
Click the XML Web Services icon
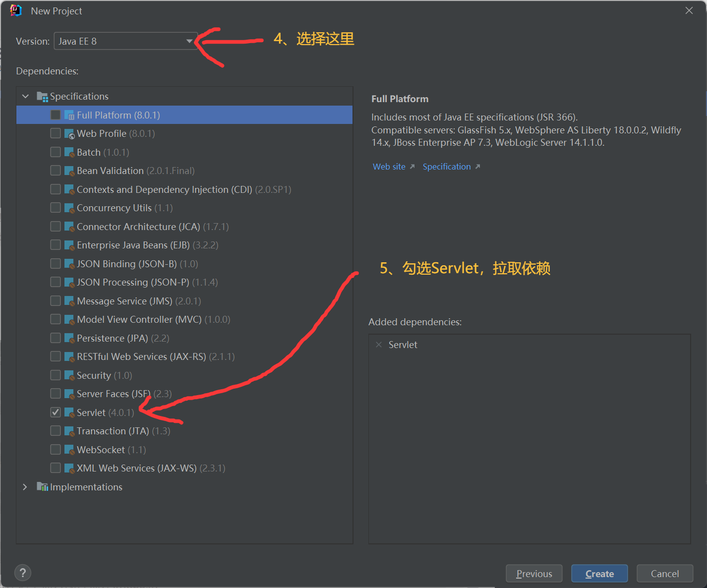click(69, 469)
